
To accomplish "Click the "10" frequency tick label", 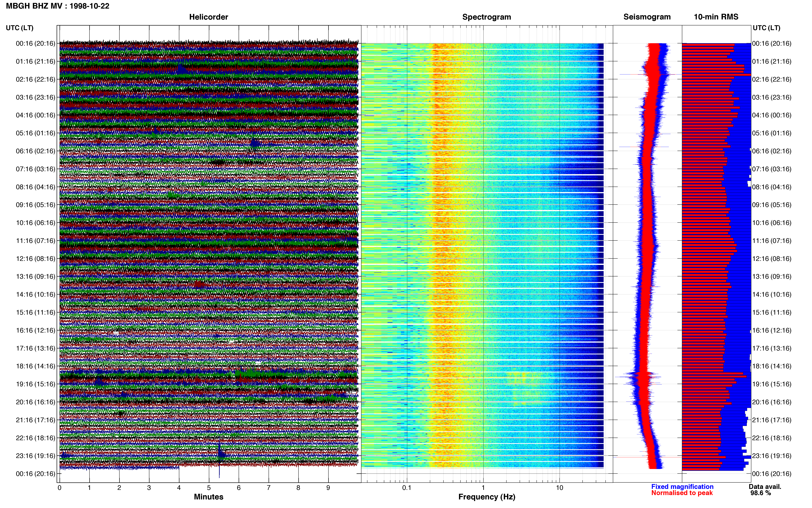I will pyautogui.click(x=559, y=487).
